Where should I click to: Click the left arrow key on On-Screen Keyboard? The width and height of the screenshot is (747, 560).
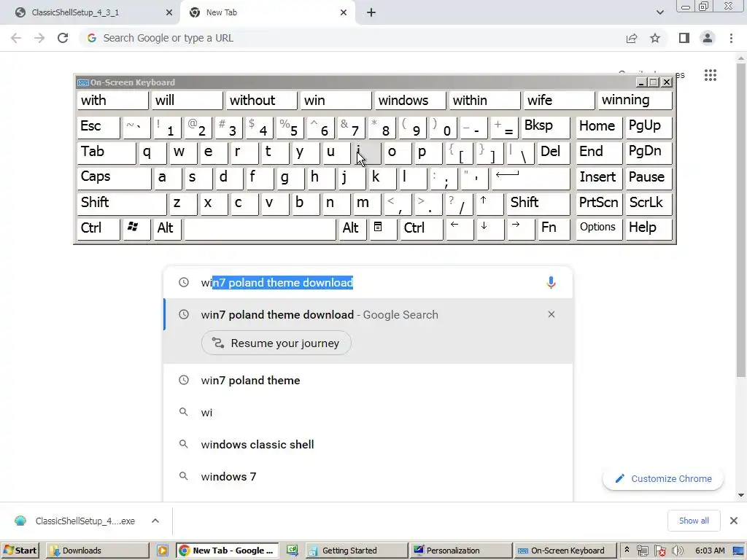[460, 229]
